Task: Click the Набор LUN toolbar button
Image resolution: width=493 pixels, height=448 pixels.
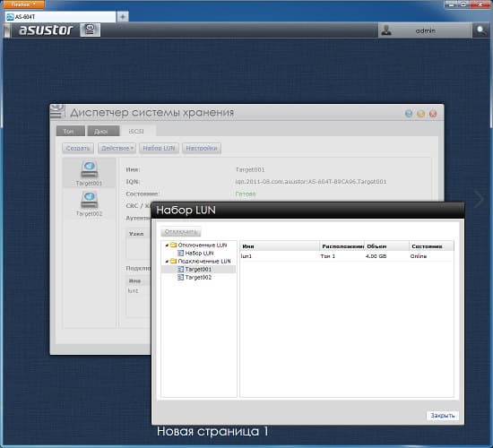Action: pos(159,148)
